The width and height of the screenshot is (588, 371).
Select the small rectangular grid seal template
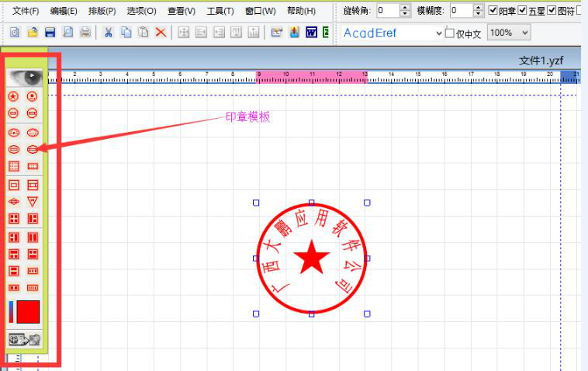[x=33, y=166]
